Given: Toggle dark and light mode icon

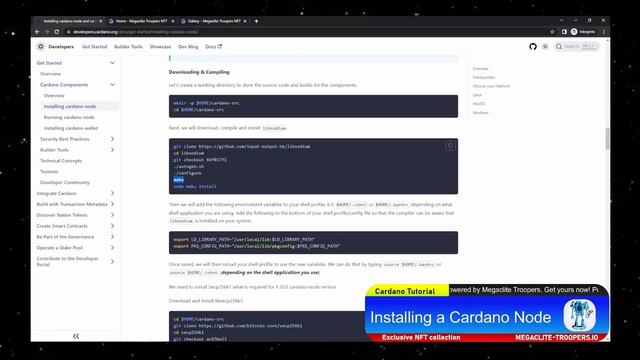Looking at the screenshot, I should tap(545, 47).
